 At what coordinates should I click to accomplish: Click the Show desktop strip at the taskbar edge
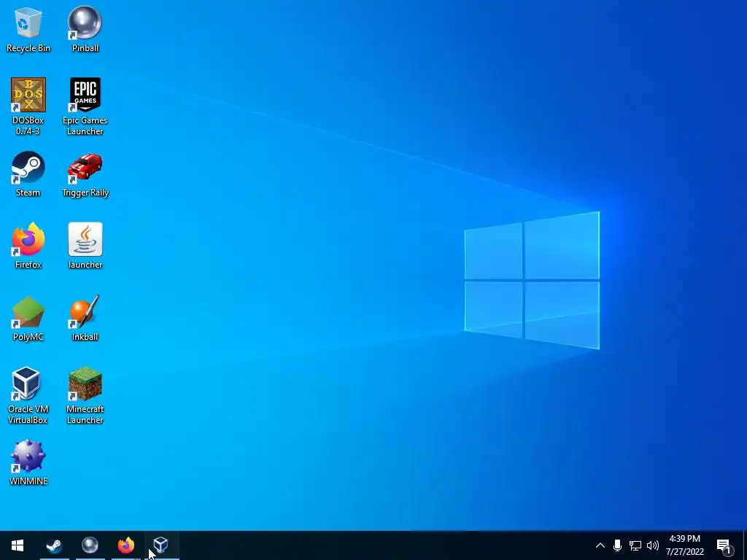tap(745, 545)
